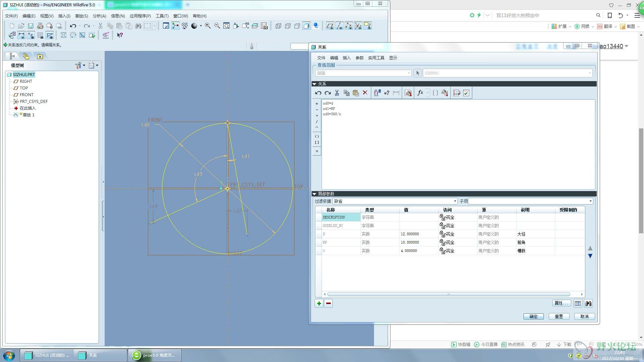The image size is (644, 362).
Task: Toggle sketch grid display icon
Action: click(40, 35)
